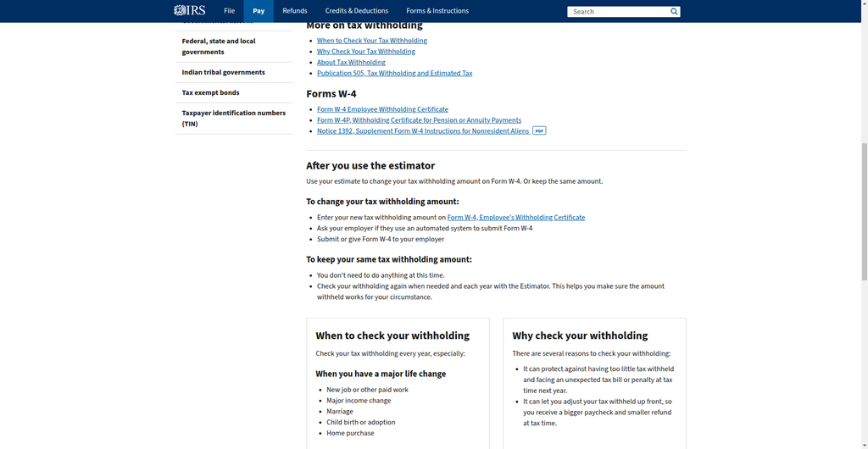Select Indian tribal governments sidebar item
Image resolution: width=868 pixels, height=449 pixels.
[x=234, y=73]
